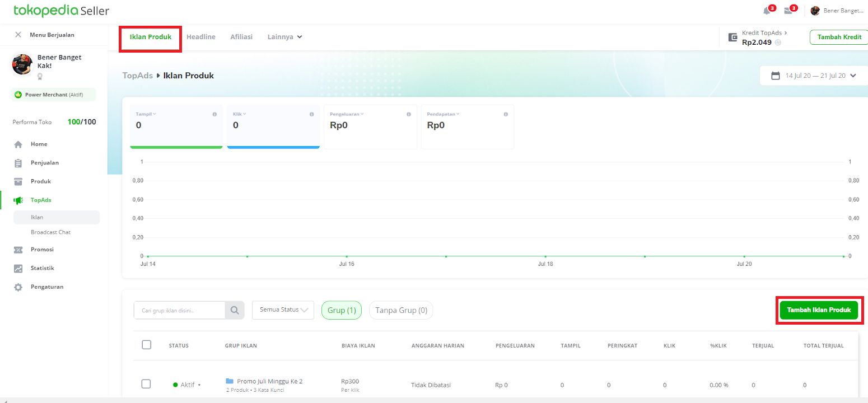Click the Statistik chart icon
This screenshot has width=868, height=403.
18,268
